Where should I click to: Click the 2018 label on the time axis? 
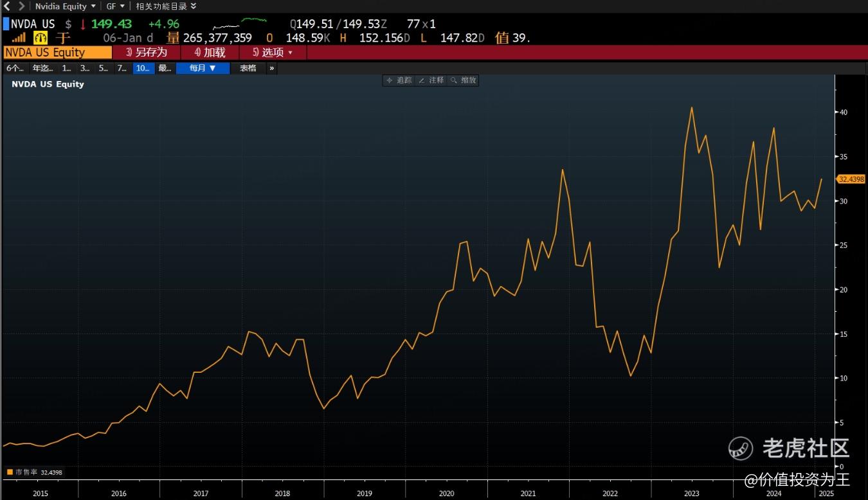(x=282, y=494)
